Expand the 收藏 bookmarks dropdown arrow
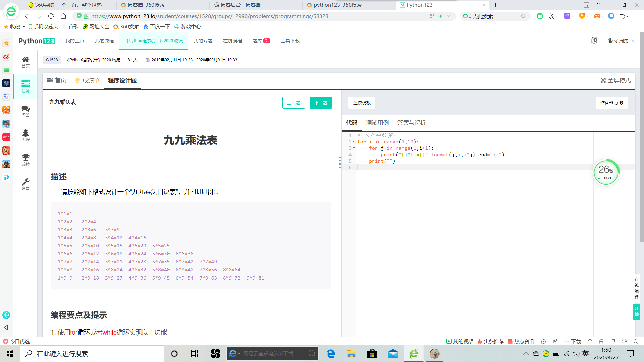 [x=24, y=27]
